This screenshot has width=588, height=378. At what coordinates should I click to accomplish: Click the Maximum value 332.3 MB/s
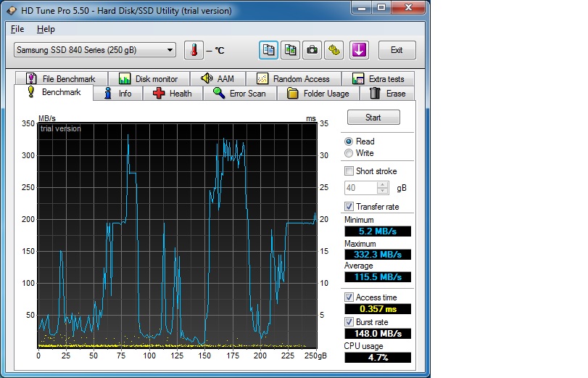pos(378,255)
